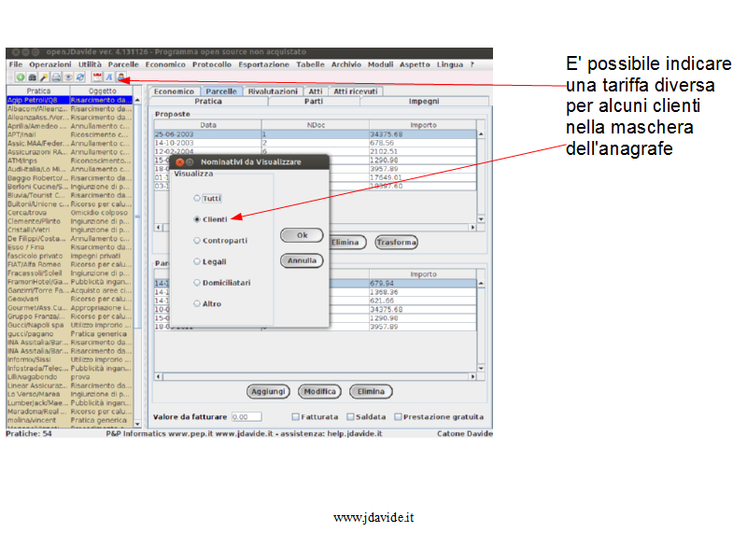This screenshot has width=747, height=560.
Task: Switch to the Atti tab
Action: point(316,91)
